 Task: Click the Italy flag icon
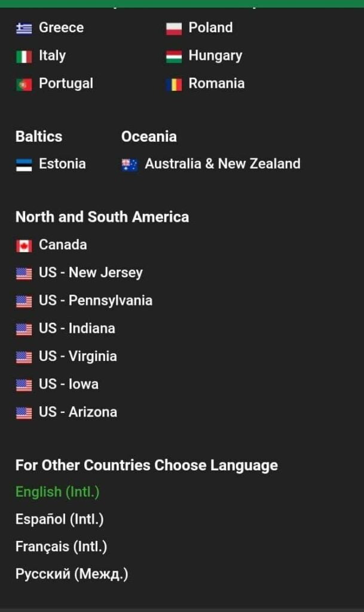[x=24, y=56]
